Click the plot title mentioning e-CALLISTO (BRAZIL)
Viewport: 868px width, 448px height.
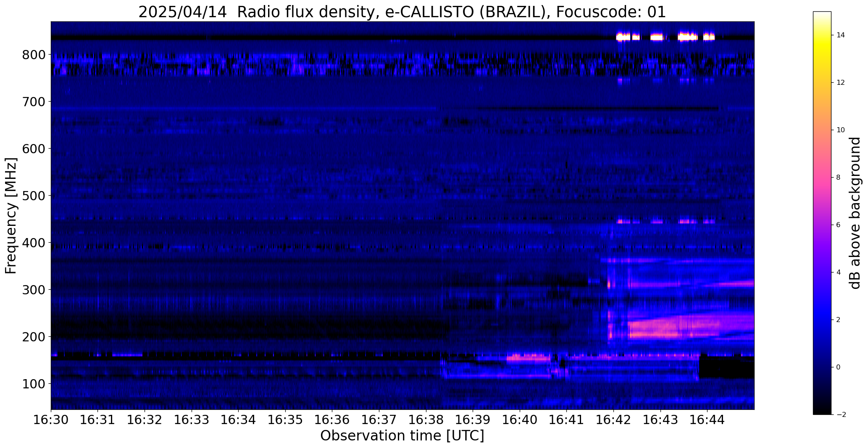[402, 12]
